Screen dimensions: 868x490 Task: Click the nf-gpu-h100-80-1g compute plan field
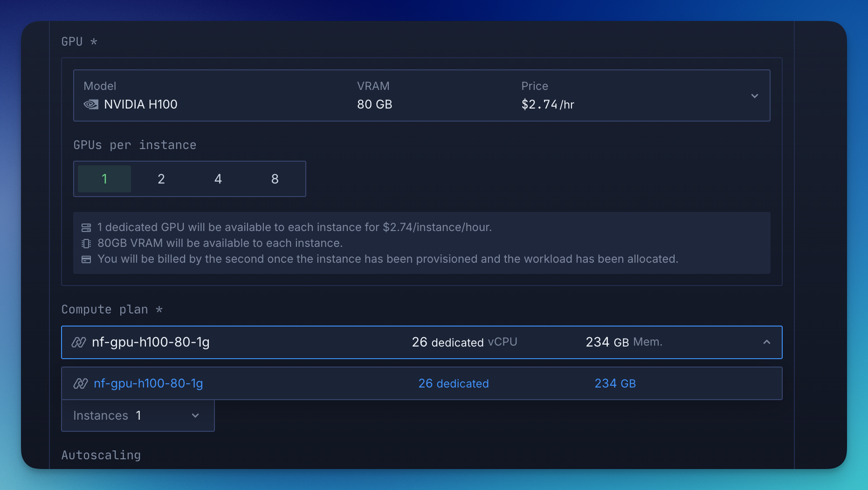(422, 342)
